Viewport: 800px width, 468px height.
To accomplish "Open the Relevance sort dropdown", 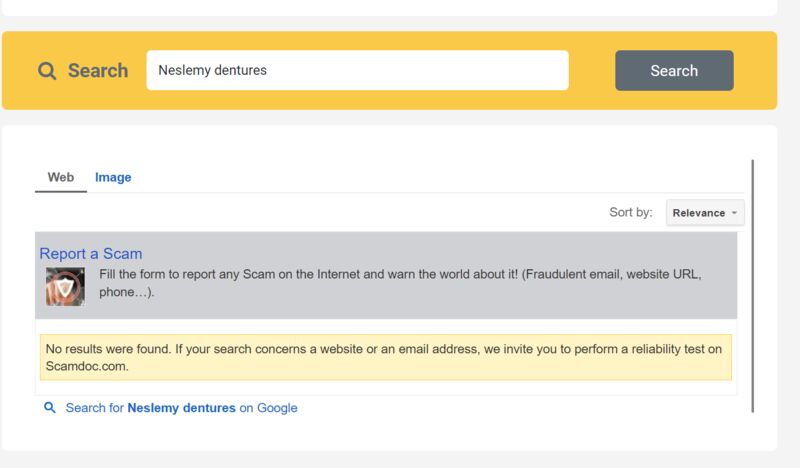I will (x=705, y=212).
